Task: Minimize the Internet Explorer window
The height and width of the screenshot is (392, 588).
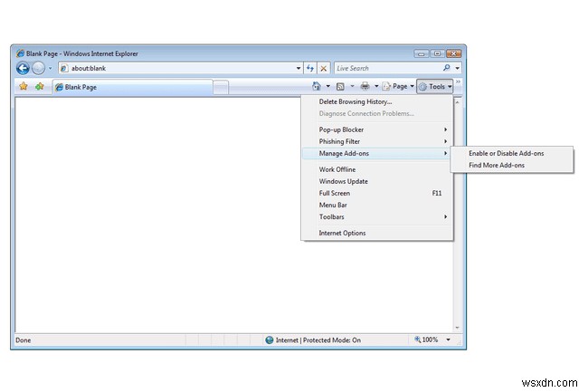Action: click(422, 53)
